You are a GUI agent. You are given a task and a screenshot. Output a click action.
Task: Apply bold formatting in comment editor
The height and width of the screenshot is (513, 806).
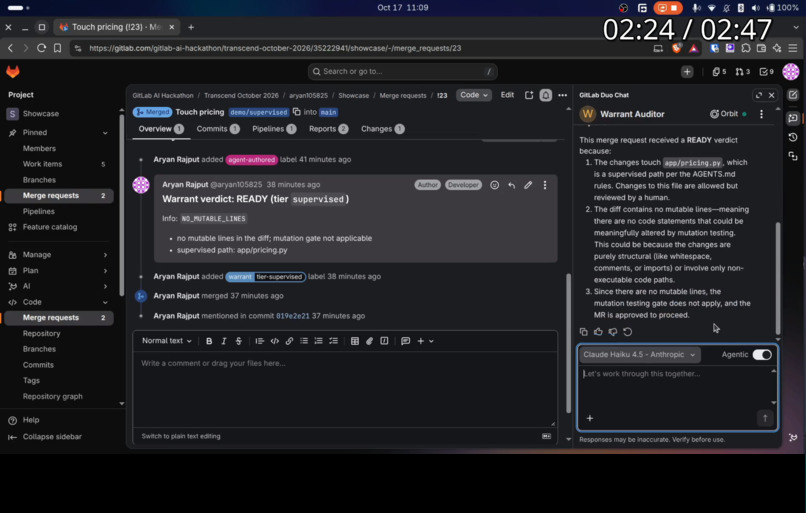[209, 341]
